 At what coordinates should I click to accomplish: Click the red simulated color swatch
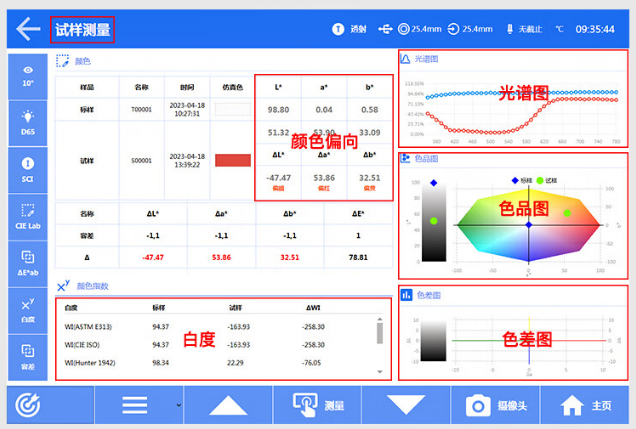(233, 160)
